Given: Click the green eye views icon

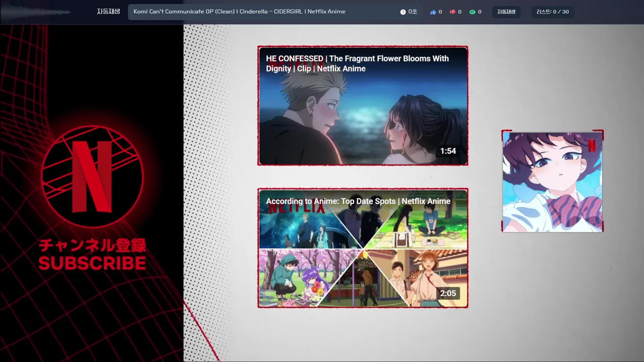Looking at the screenshot, I should click(472, 12).
